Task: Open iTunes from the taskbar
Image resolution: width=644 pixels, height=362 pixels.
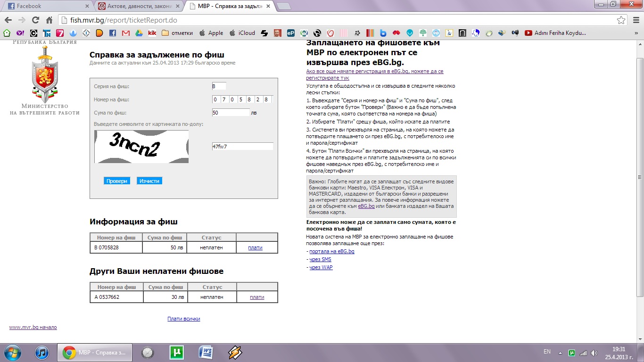Action: pos(42,352)
